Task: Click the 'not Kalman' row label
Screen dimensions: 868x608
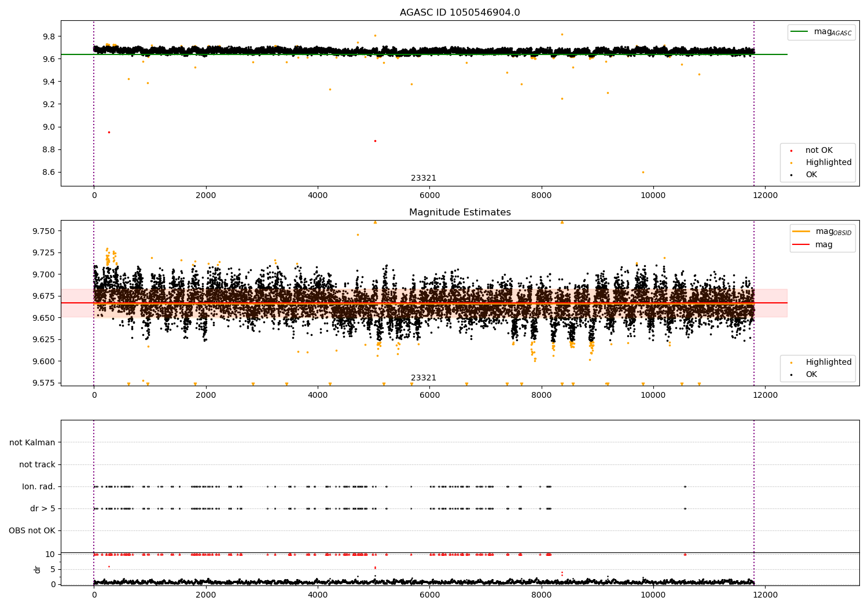Action: tap(32, 442)
